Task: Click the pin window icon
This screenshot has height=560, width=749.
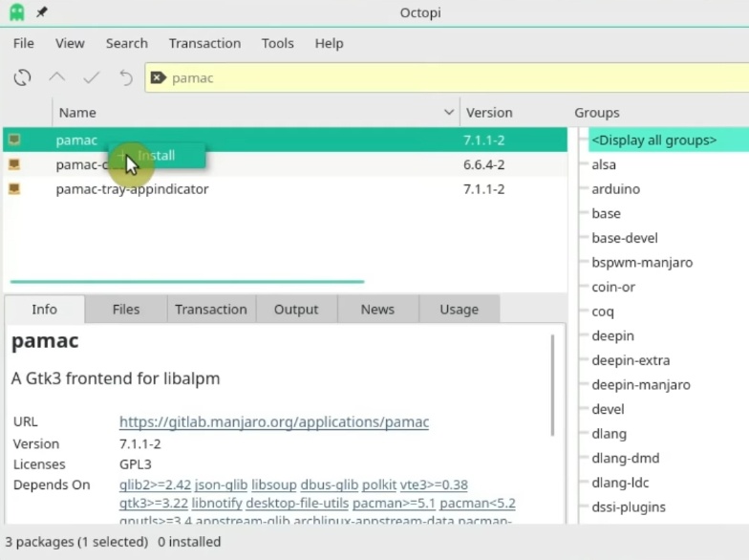Action: 42,11
